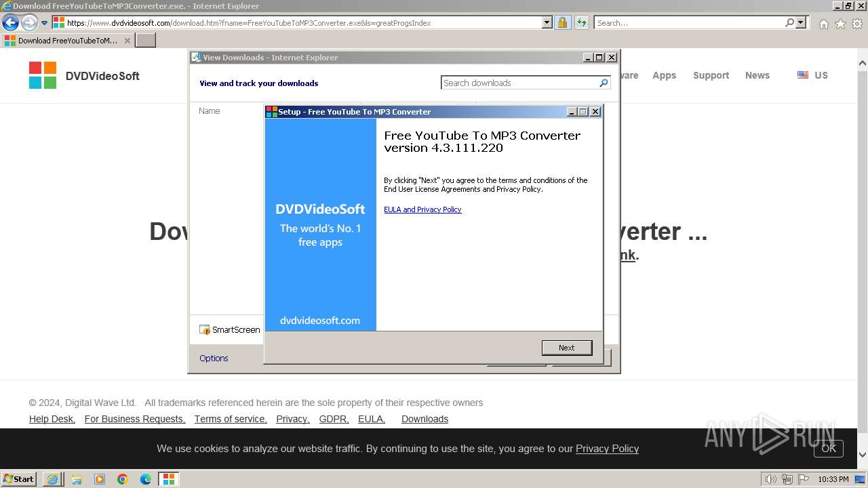Open the Edge taskbar icon

(x=146, y=479)
